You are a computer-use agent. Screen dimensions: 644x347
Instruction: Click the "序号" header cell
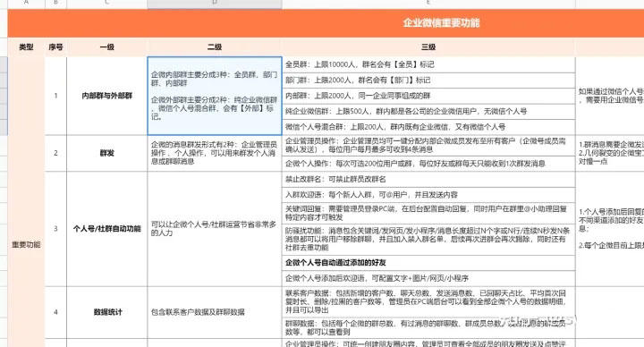pyautogui.click(x=55, y=47)
